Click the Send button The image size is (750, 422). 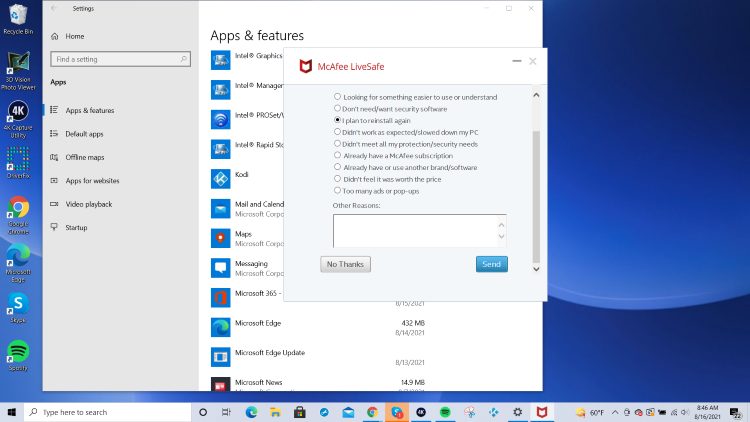(x=492, y=264)
